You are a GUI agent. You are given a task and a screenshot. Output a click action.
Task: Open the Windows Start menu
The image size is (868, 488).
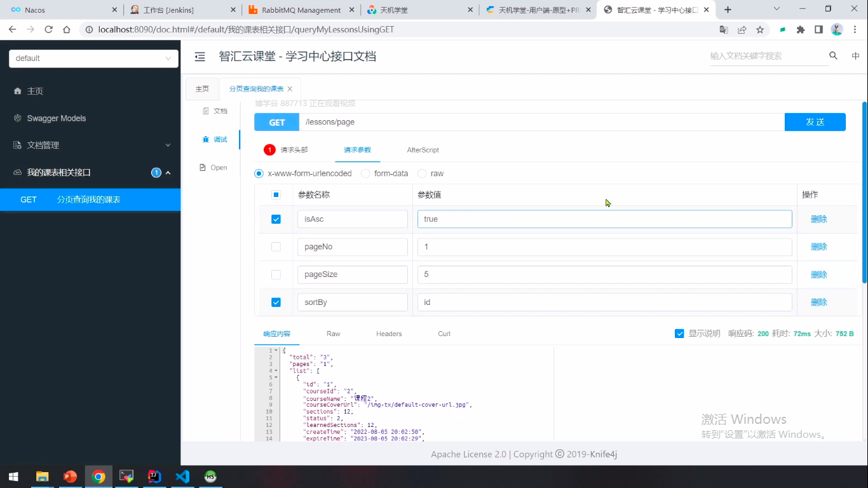pos(13,477)
